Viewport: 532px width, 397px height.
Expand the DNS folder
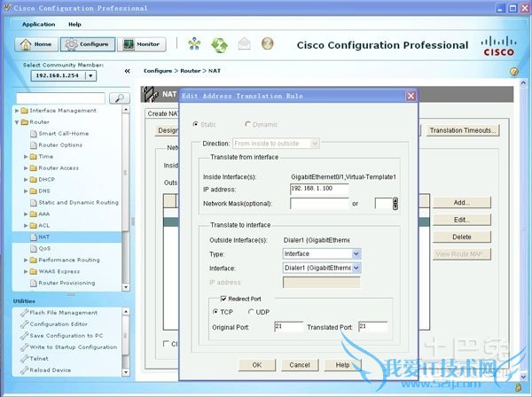click(x=26, y=191)
